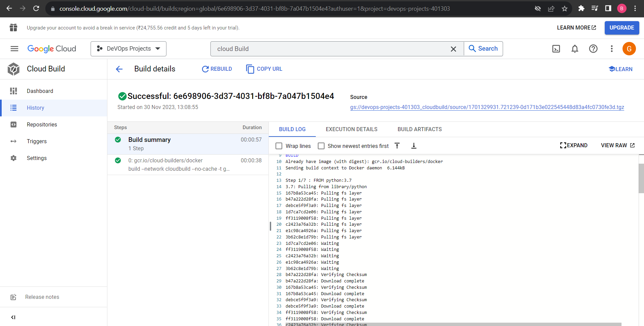644x326 pixels.
Task: Open Chrome three-dot menu
Action: 635,8
